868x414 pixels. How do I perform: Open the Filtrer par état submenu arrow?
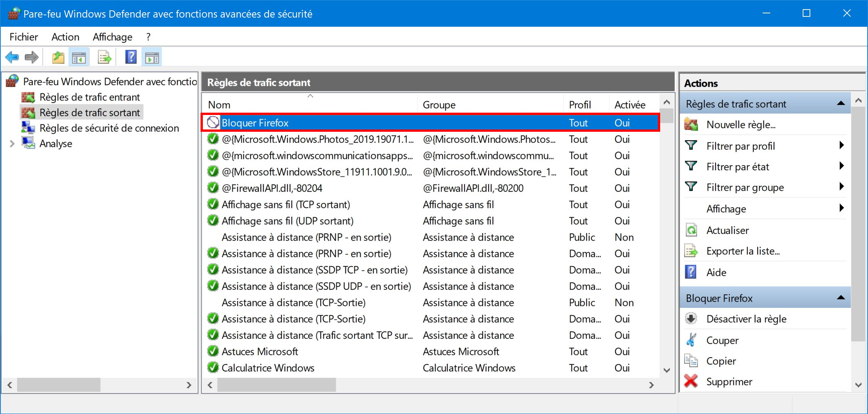pyautogui.click(x=842, y=166)
